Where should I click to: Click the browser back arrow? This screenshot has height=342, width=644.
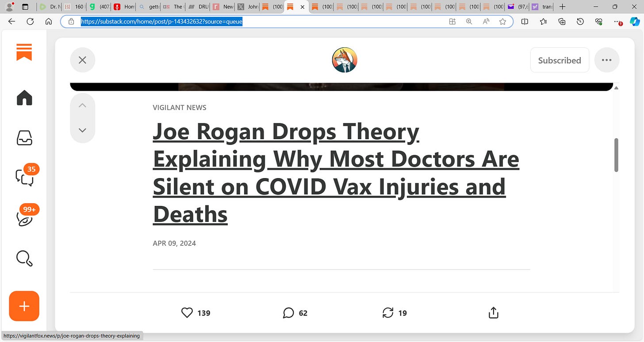12,21
